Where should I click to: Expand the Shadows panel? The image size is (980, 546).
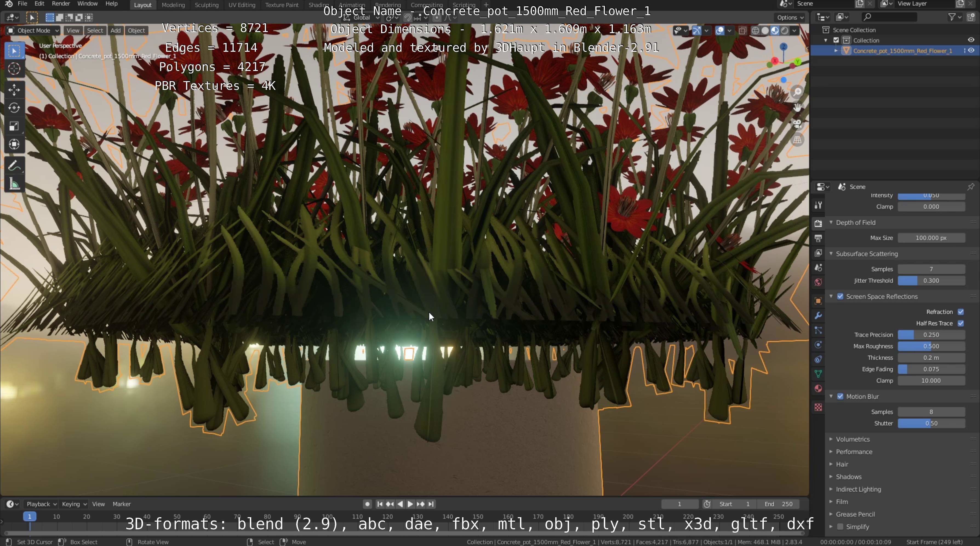pyautogui.click(x=848, y=477)
